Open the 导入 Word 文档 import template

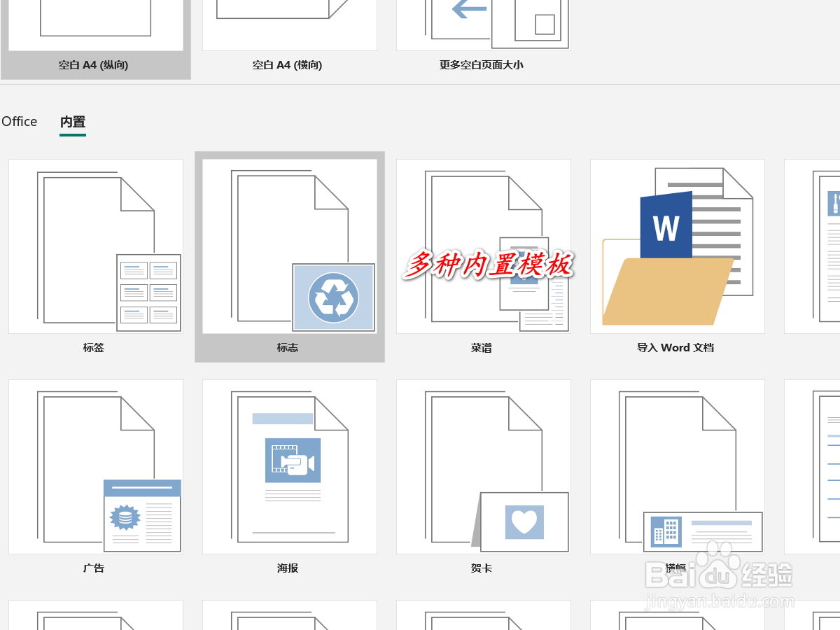678,246
